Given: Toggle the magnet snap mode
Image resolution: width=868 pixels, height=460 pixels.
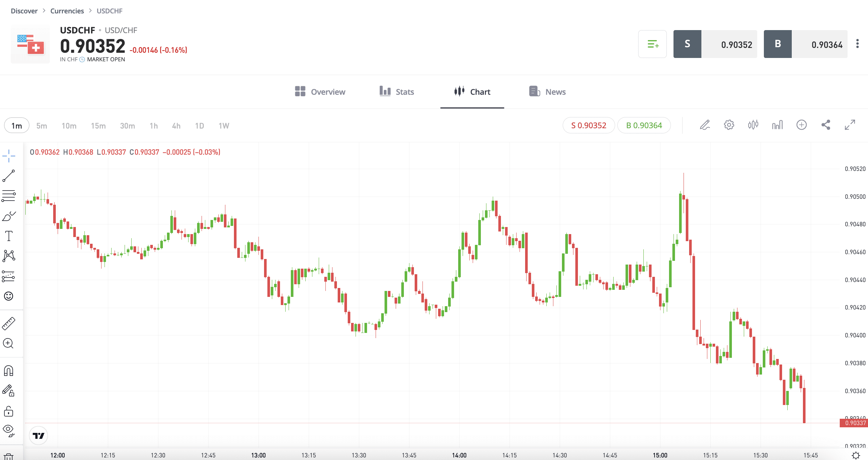Looking at the screenshot, I should click(9, 371).
